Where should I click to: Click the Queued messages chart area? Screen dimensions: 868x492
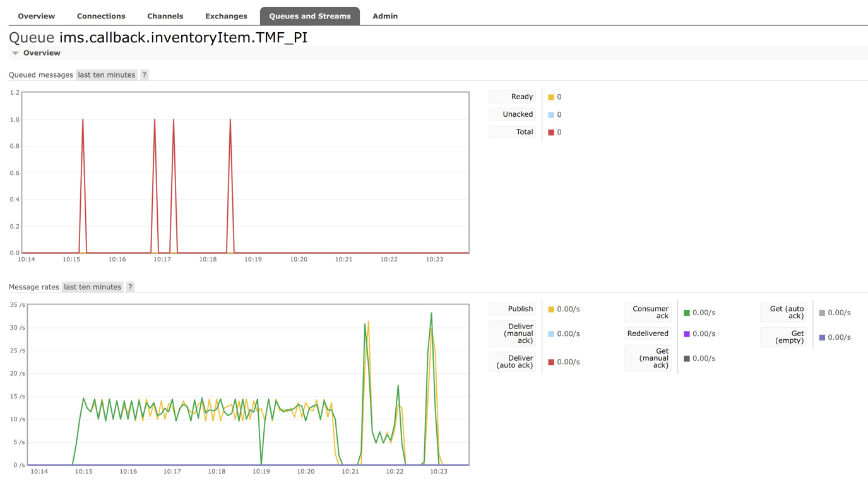[x=246, y=172]
